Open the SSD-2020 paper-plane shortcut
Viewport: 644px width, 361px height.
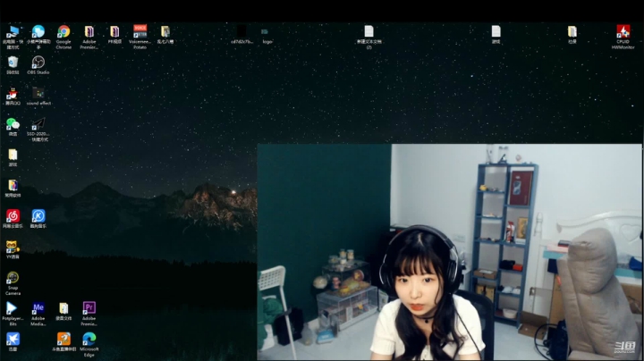38,124
